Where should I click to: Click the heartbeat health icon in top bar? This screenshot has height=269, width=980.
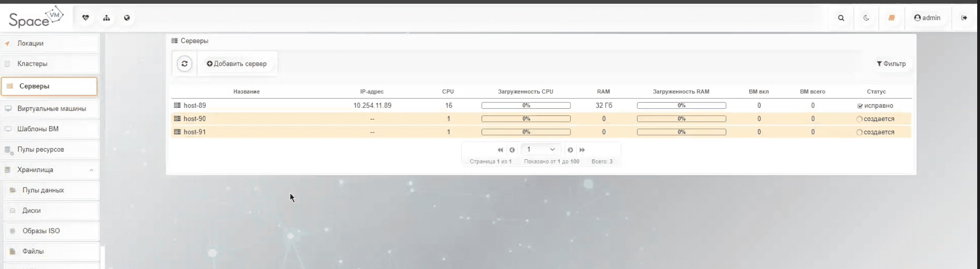(85, 18)
